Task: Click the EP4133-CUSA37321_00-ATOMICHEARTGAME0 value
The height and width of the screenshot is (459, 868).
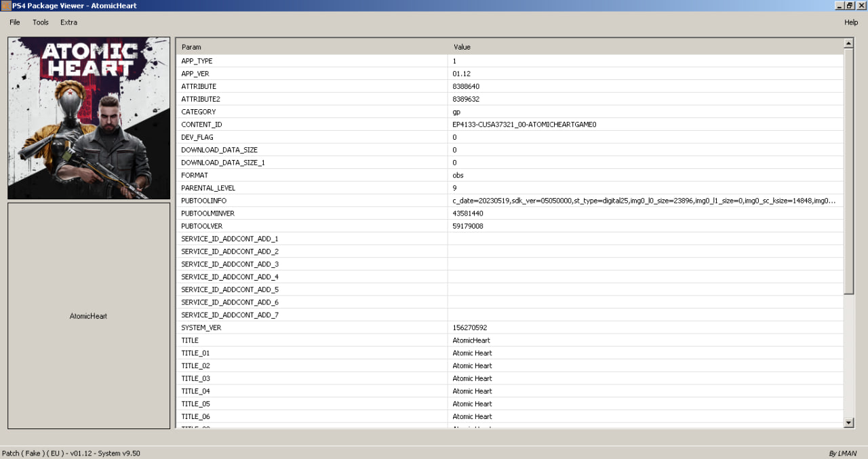Action: click(524, 125)
